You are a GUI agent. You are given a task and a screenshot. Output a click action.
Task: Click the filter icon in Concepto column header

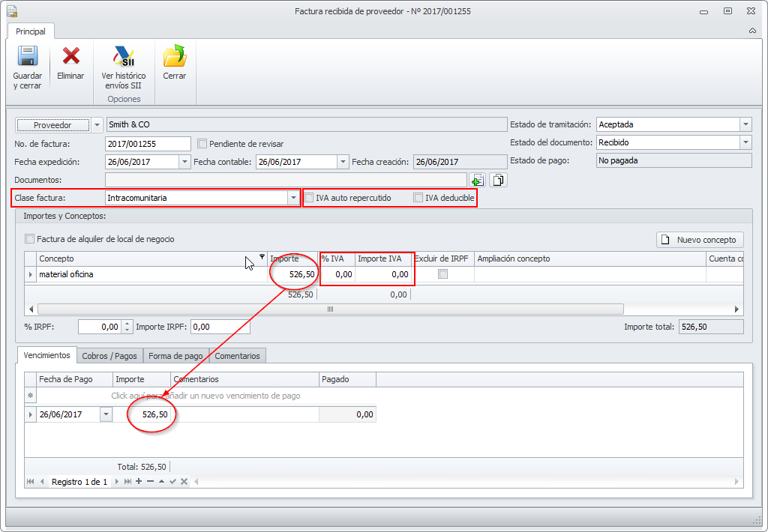[262, 256]
